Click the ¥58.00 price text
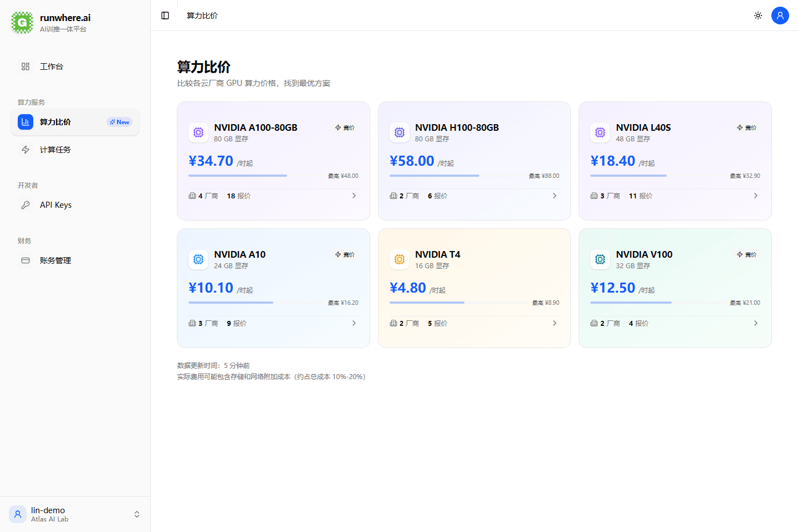The height and width of the screenshot is (532, 798). [x=412, y=161]
